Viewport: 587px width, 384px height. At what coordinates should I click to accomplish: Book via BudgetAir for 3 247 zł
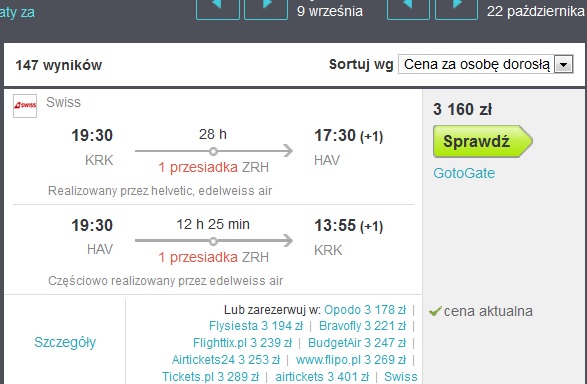[x=357, y=342]
